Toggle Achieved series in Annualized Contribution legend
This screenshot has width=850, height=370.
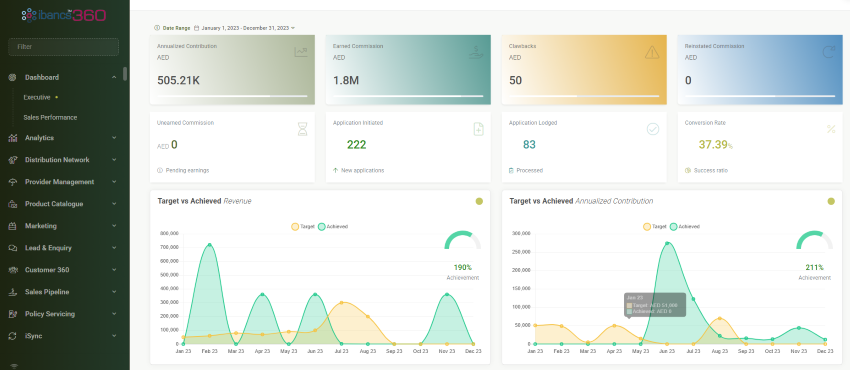click(x=685, y=226)
